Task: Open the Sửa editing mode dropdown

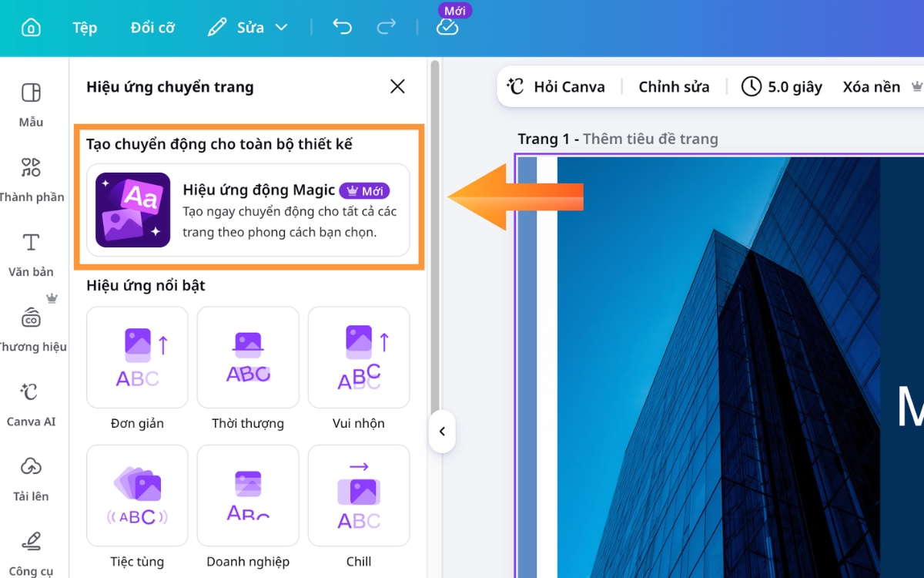Action: [248, 28]
